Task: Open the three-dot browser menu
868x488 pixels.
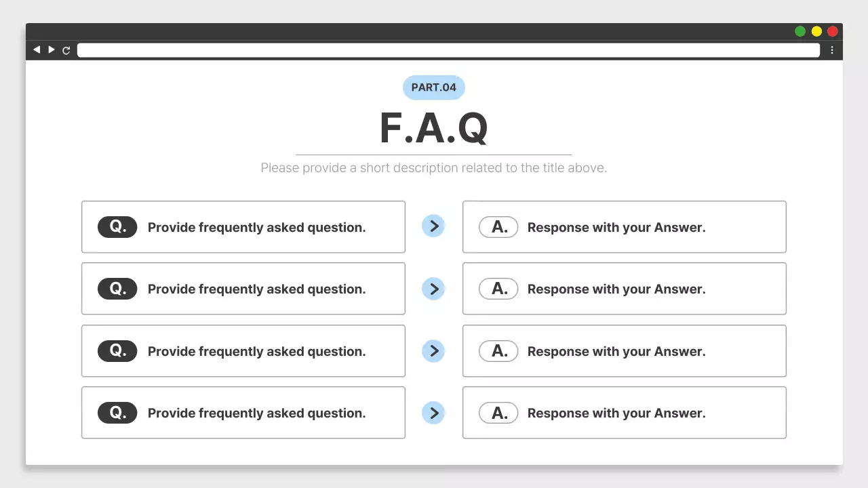Action: click(832, 50)
